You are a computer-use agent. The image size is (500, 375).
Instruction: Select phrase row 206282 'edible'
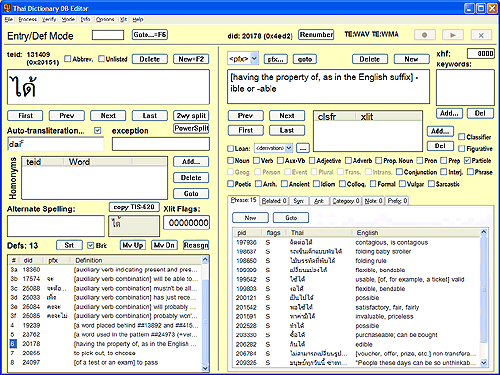[357, 344]
